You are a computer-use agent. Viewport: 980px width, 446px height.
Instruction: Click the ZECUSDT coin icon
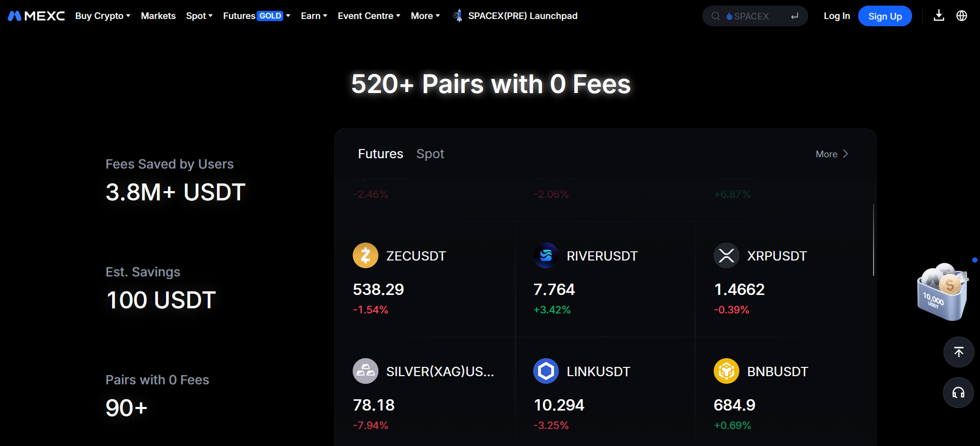366,255
